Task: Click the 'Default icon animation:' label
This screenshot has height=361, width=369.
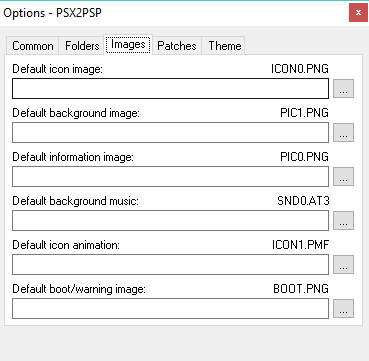Action: [x=66, y=245]
